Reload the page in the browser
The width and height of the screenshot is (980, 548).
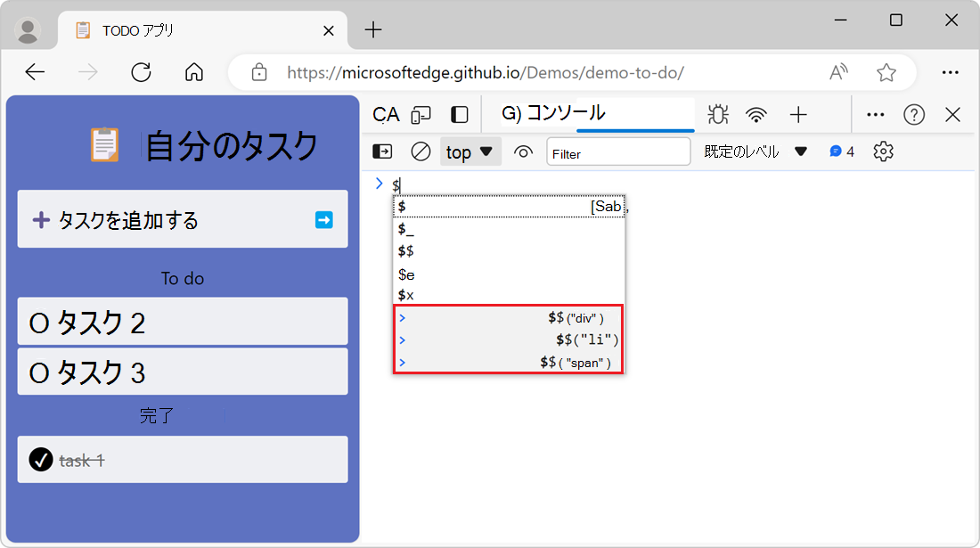(141, 73)
